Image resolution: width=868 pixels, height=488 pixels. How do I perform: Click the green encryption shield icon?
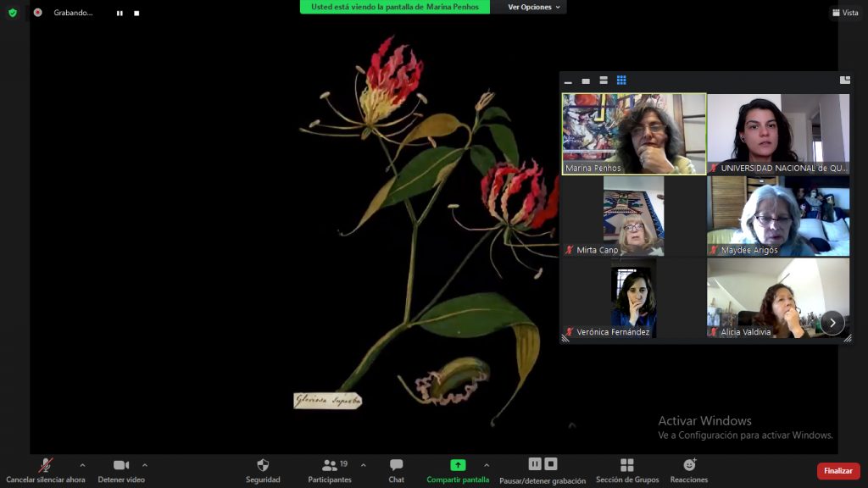point(12,13)
